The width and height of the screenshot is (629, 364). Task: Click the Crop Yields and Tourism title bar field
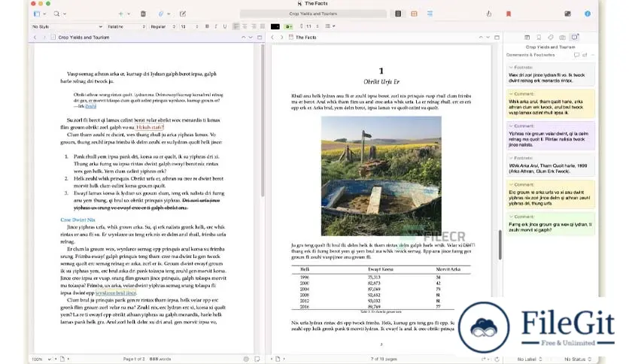point(313,14)
